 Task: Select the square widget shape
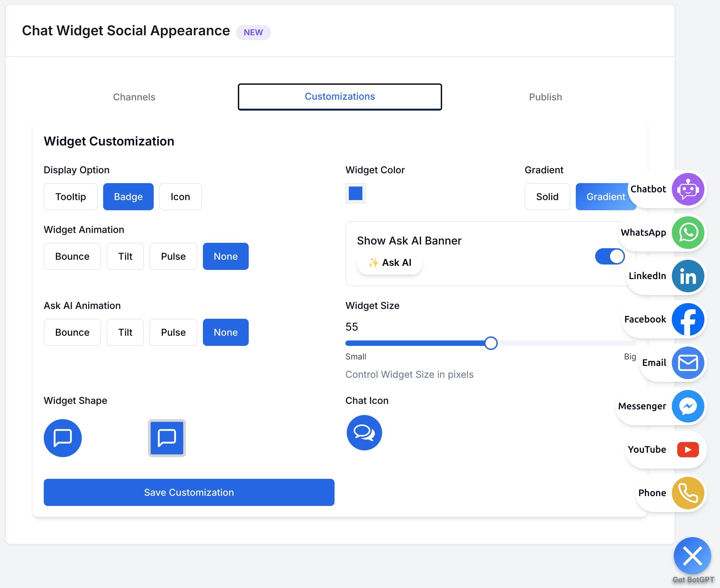pyautogui.click(x=167, y=438)
